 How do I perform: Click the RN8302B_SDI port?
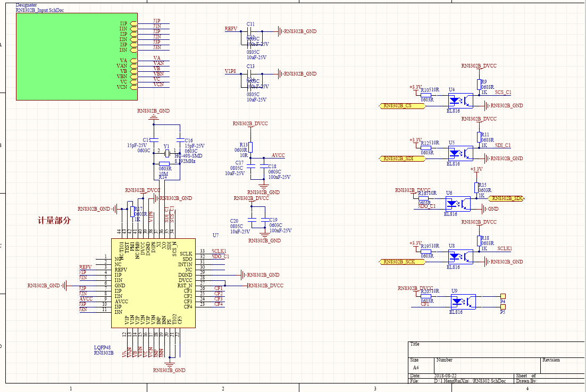pyautogui.click(x=402, y=159)
